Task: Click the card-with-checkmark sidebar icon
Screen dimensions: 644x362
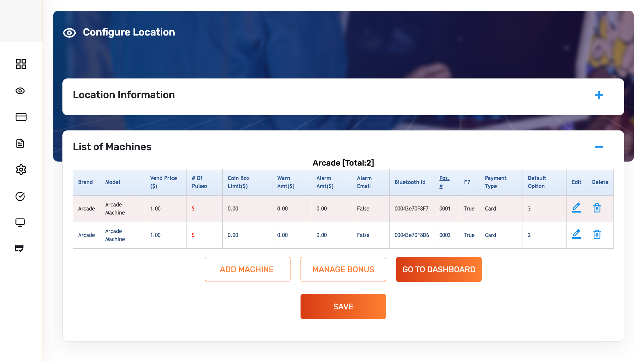Action: click(x=19, y=248)
